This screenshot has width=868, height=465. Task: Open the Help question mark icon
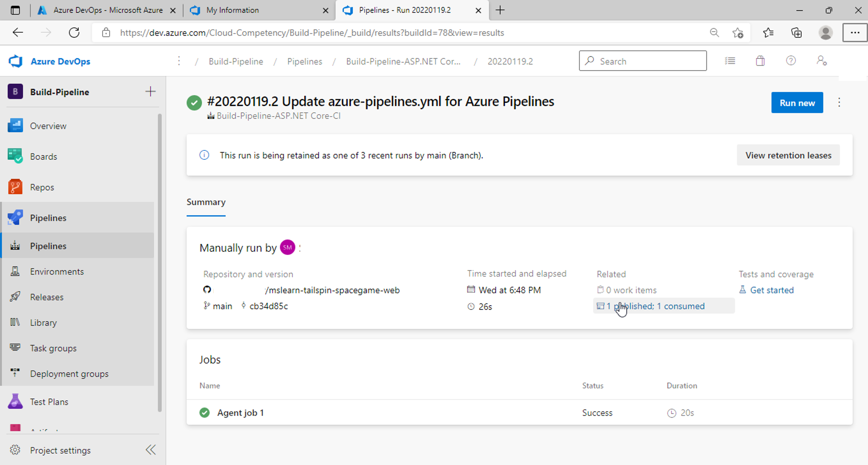(x=791, y=61)
